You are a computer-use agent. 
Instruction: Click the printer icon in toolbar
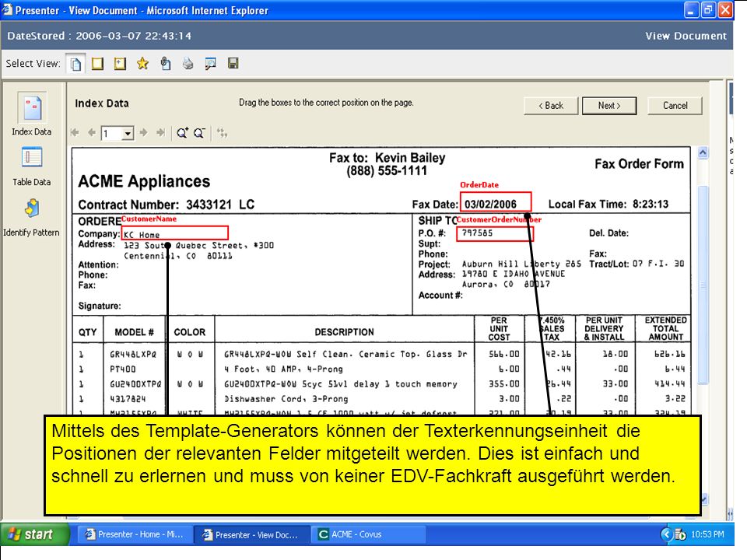point(188,63)
